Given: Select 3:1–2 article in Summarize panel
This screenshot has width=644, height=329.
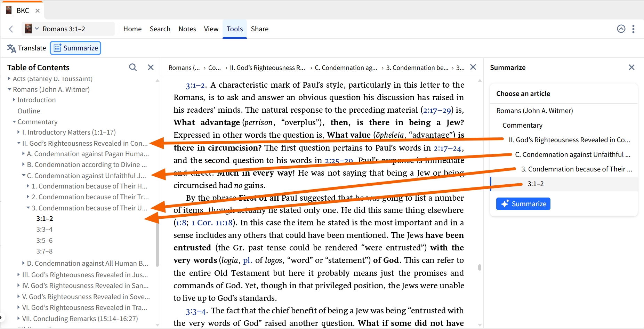Looking at the screenshot, I should pyautogui.click(x=564, y=184).
